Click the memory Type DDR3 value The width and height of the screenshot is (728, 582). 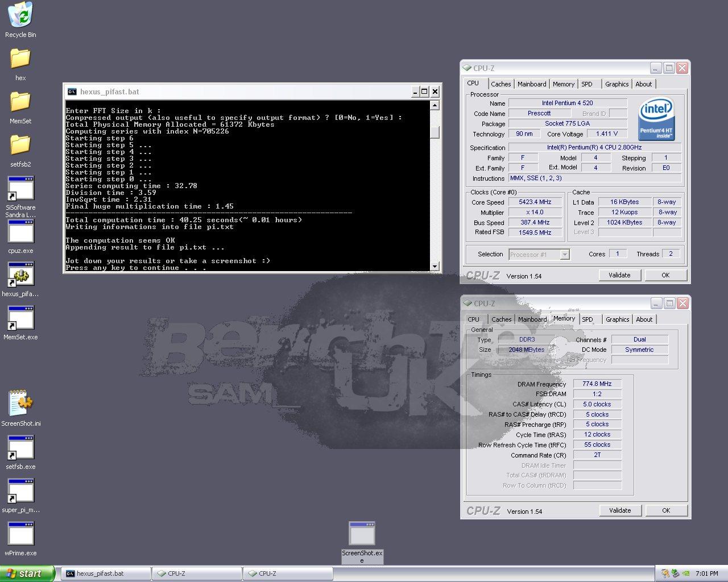(x=527, y=340)
